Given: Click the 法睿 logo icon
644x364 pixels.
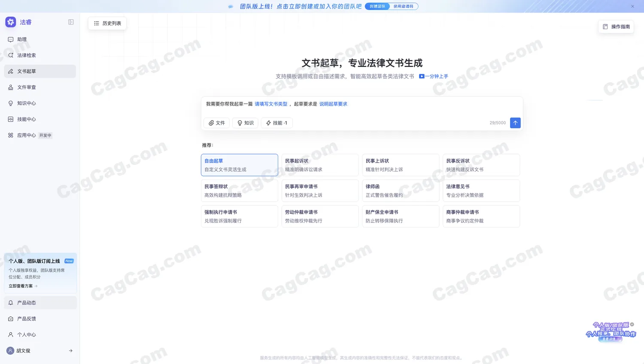Looking at the screenshot, I should click(x=11, y=22).
